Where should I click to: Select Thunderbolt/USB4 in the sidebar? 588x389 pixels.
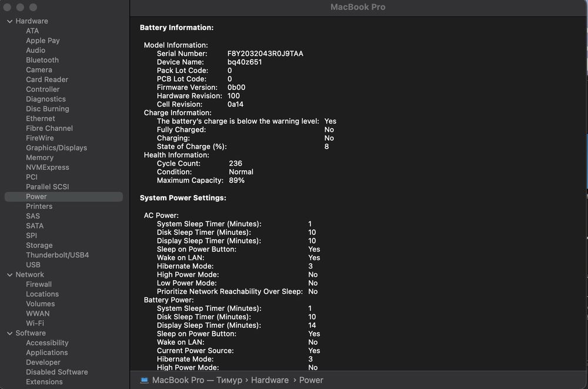pyautogui.click(x=58, y=255)
